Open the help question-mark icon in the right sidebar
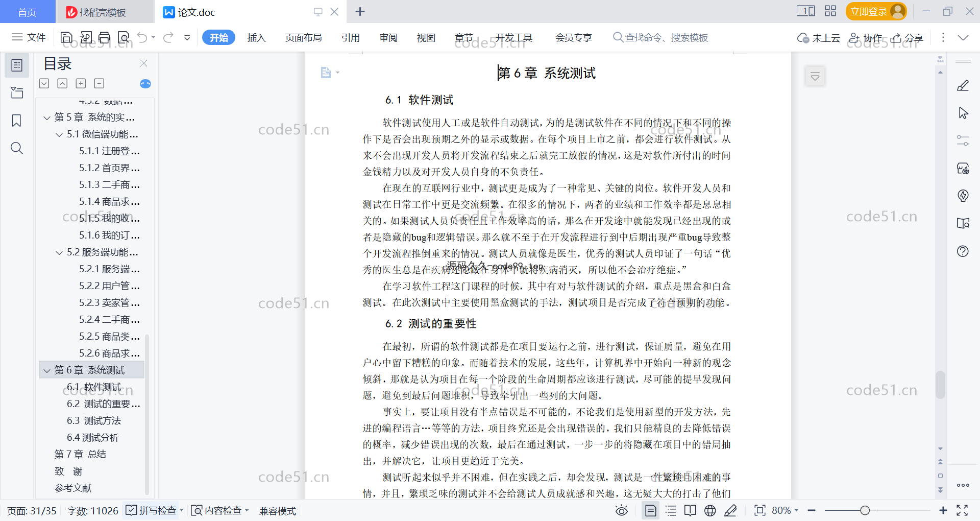 [963, 251]
